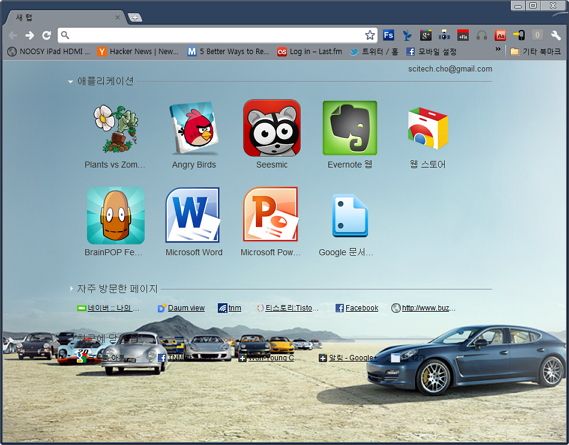The image size is (569, 445).
Task: Open the 알림 - Google recently closed link
Action: point(346,358)
